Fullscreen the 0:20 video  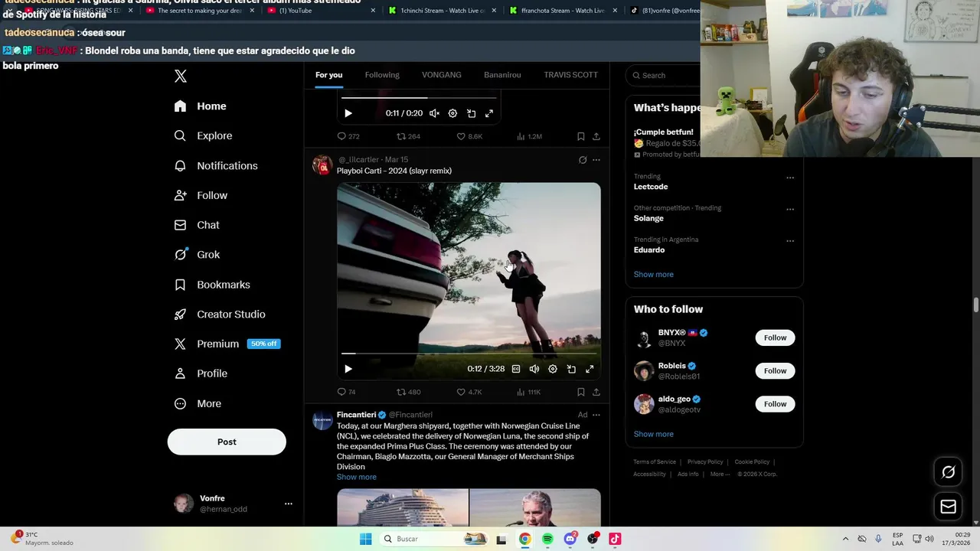pyautogui.click(x=489, y=113)
